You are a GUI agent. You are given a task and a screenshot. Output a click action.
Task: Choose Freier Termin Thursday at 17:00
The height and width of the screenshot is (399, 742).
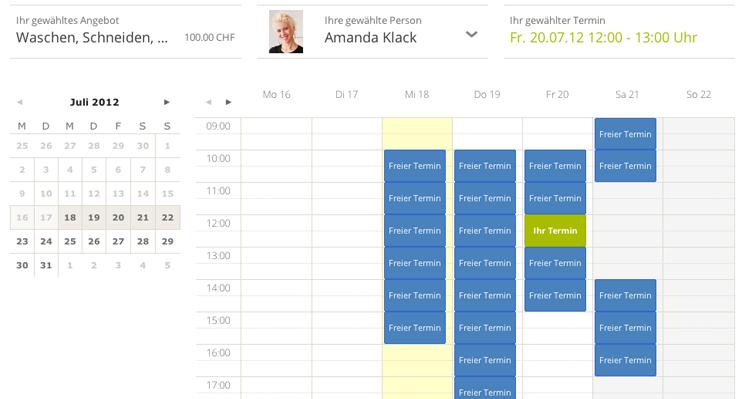click(x=485, y=388)
